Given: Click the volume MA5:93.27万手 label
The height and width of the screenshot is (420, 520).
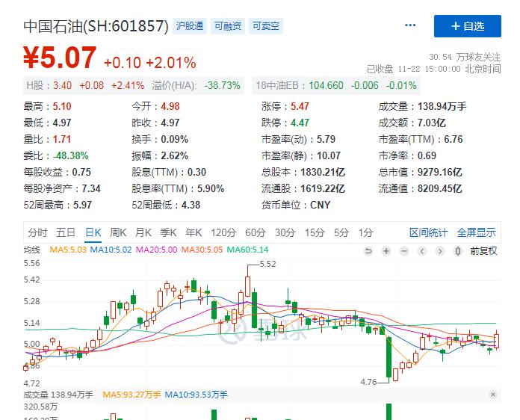Looking at the screenshot, I should click(131, 395).
